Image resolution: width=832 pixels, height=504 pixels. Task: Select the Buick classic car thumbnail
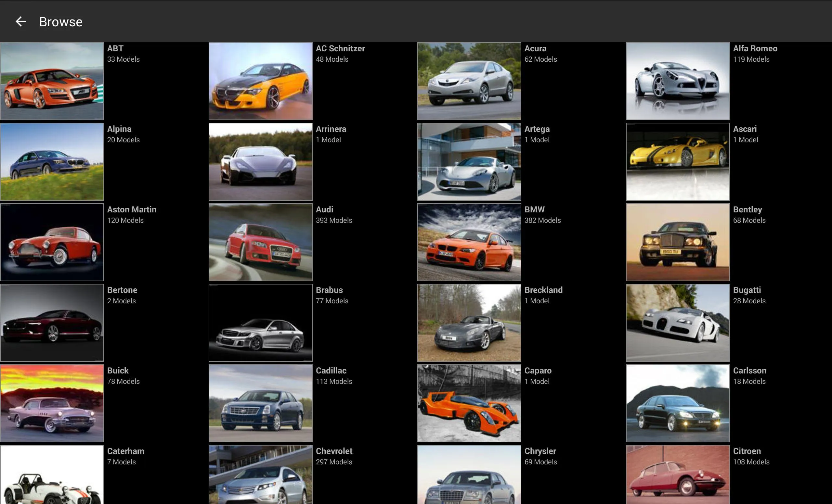coord(52,403)
